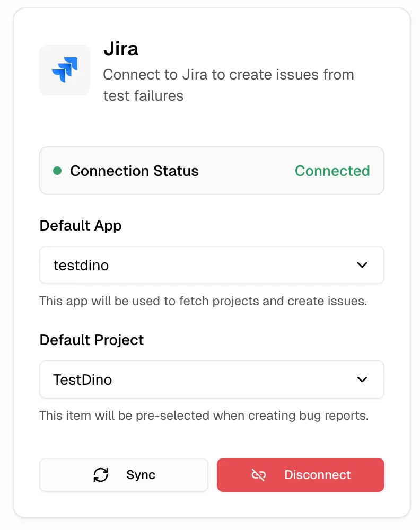Select the testdino app value

coord(81,265)
